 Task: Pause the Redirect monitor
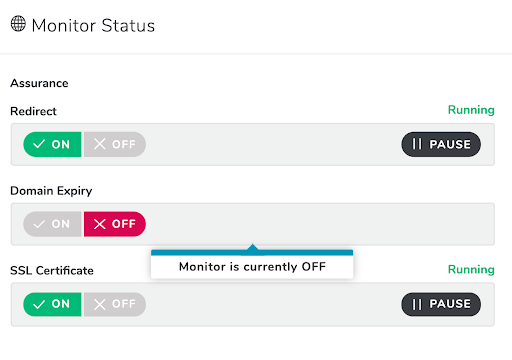(441, 144)
